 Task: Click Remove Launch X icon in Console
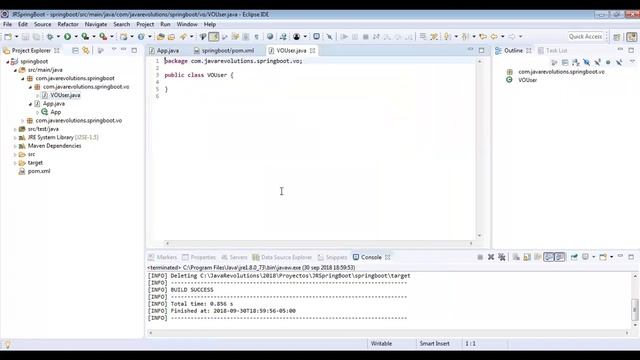pyautogui.click(x=491, y=257)
